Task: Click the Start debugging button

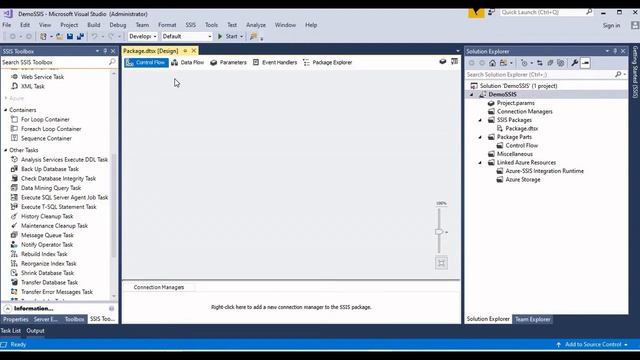Action: point(227,36)
